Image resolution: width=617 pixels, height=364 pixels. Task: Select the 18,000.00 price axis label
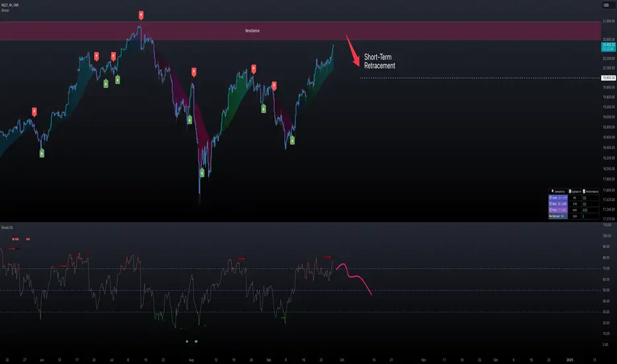(608, 168)
